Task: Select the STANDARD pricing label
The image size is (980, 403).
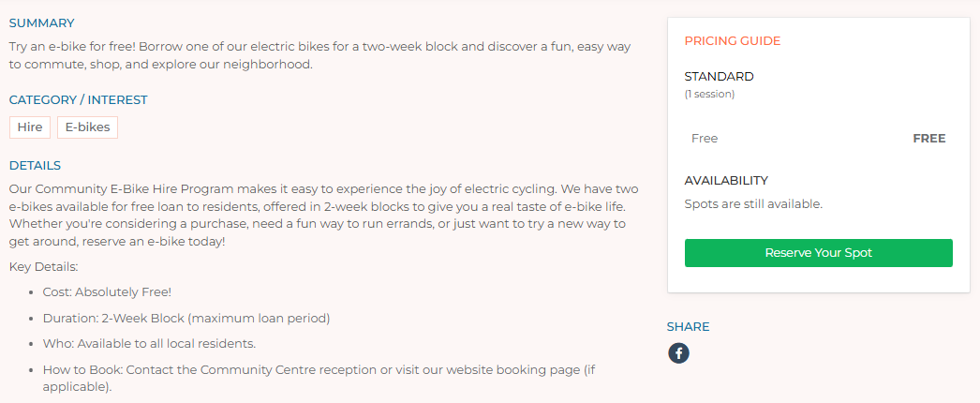Action: 719,77
